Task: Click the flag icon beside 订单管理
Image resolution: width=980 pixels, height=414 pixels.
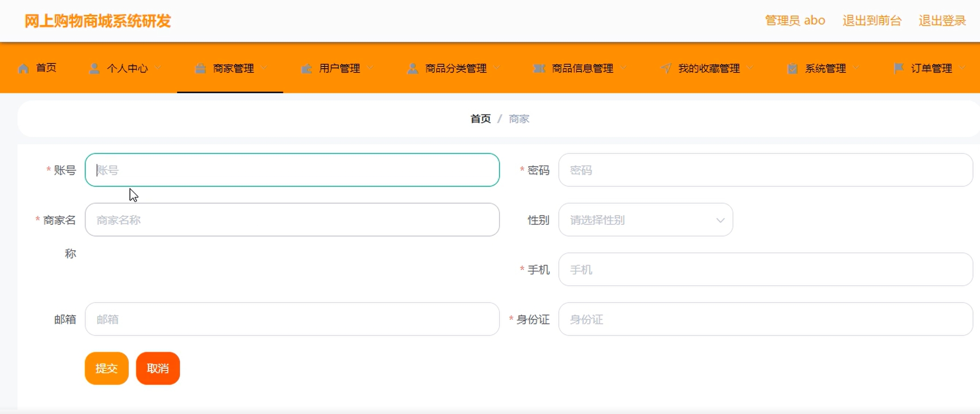Action: click(899, 68)
